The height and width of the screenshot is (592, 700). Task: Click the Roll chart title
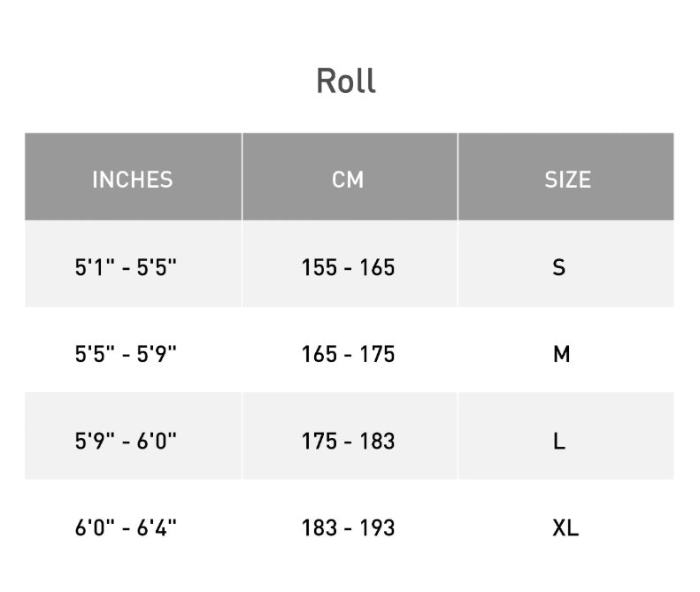(x=346, y=81)
